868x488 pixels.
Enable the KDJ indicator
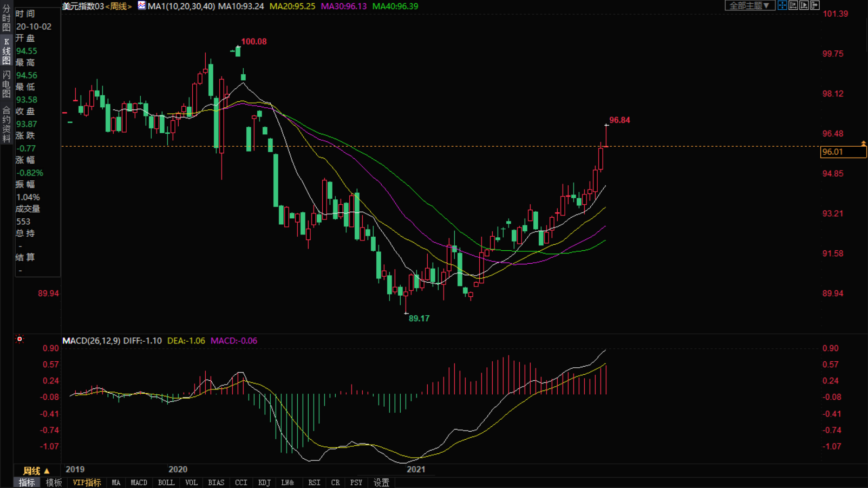coord(264,483)
